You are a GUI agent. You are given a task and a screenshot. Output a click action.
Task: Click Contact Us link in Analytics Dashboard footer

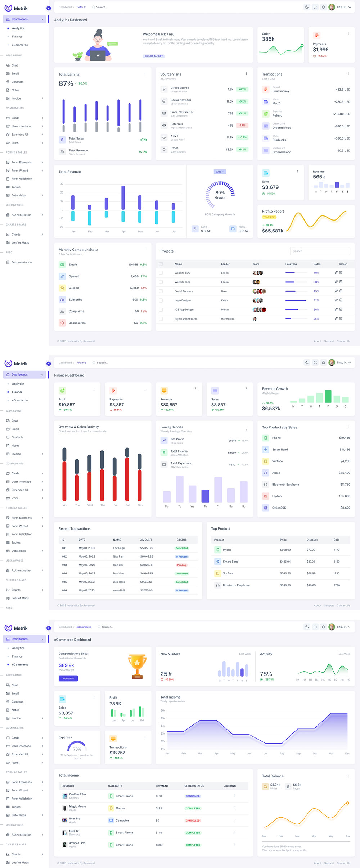click(x=343, y=341)
